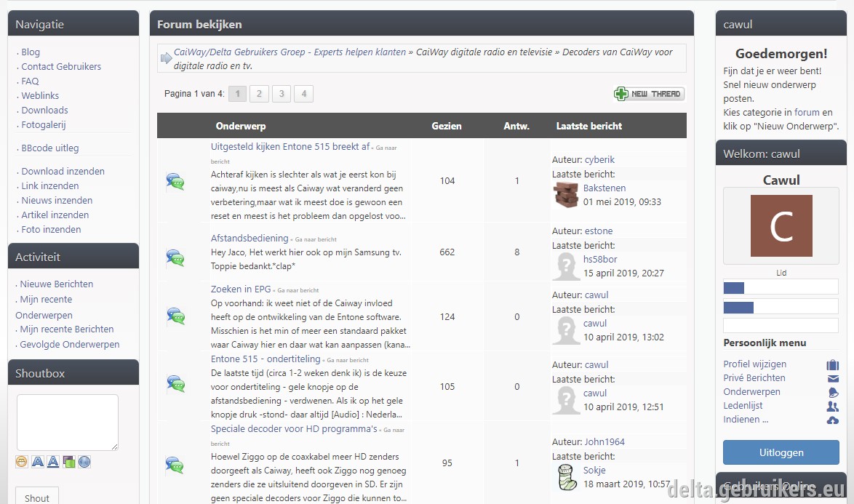
Task: Click the large Cawul profile avatar
Action: pos(781,226)
